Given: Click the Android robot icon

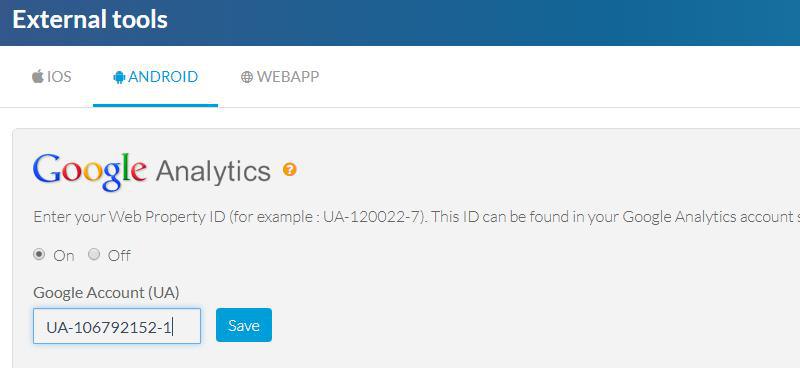Looking at the screenshot, I should (119, 78).
